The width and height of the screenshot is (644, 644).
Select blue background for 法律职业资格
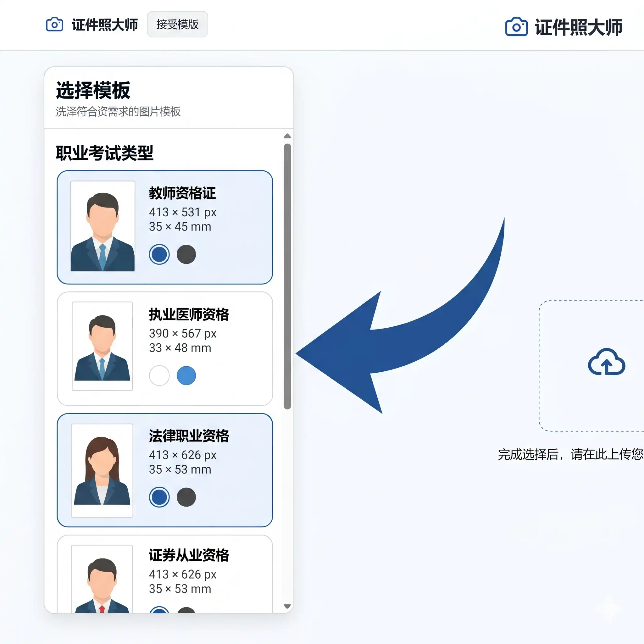(159, 497)
